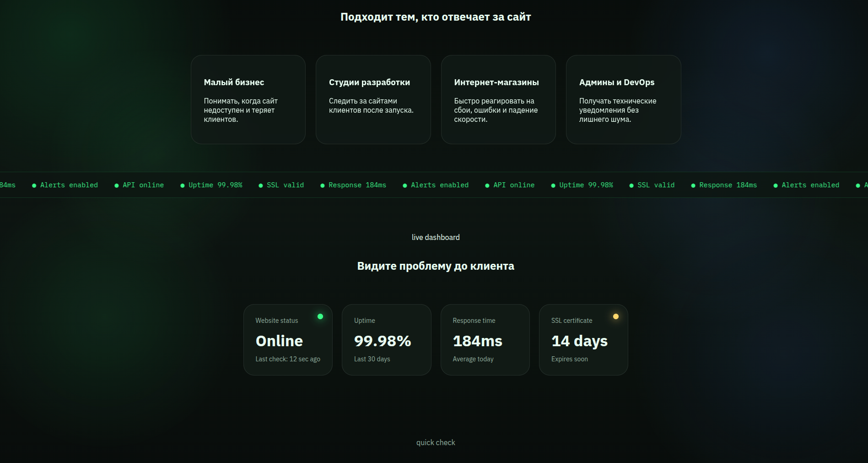Click the green status dot on Website status card
The image size is (868, 463).
pos(320,316)
